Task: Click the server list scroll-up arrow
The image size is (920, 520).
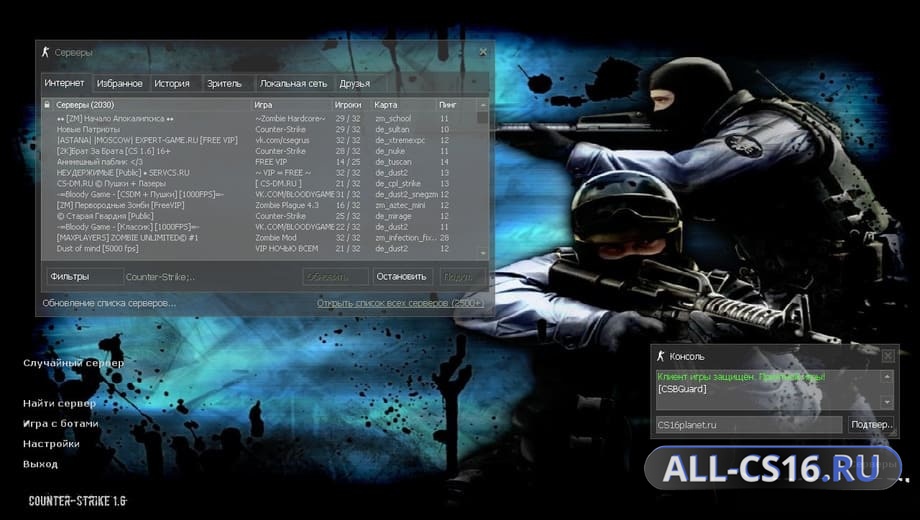Action: pos(483,105)
